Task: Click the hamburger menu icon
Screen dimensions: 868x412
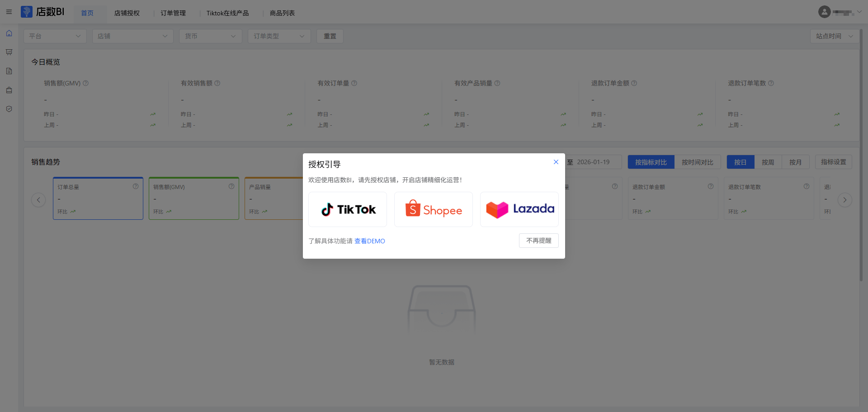Action: pos(9,12)
